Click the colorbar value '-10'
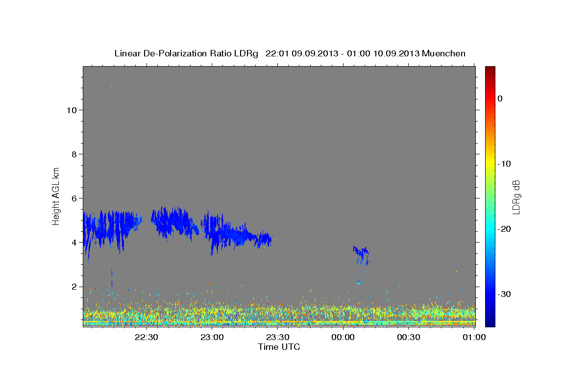Viewport: 588px width, 392px height. 504,164
